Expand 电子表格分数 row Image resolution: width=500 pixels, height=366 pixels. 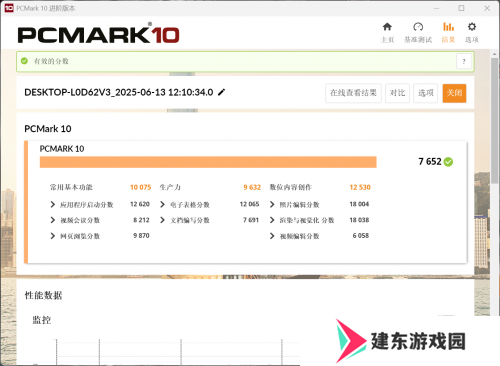(x=162, y=204)
